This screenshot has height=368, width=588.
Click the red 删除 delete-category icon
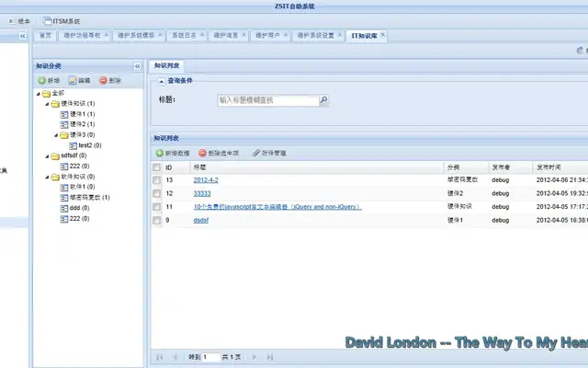[x=103, y=80]
